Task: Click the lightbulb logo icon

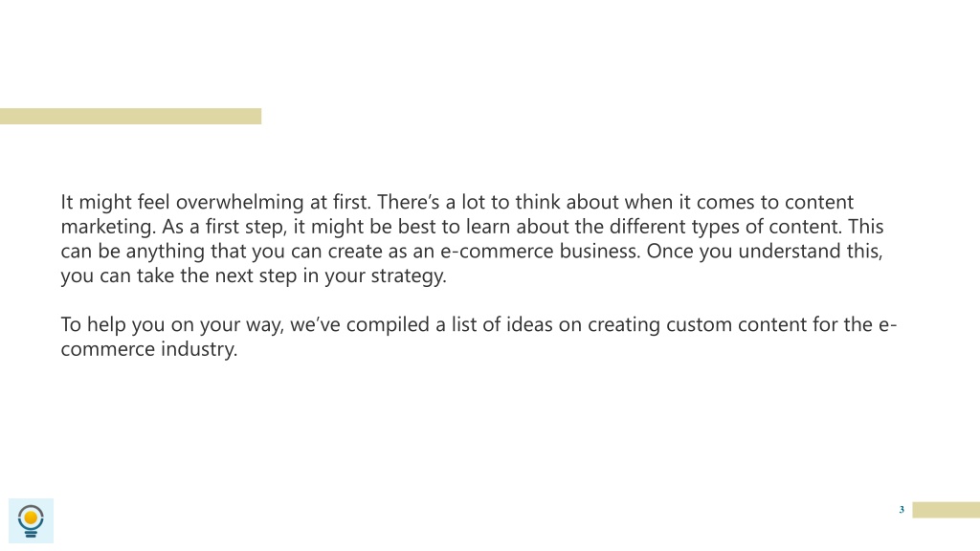Action: [x=31, y=520]
